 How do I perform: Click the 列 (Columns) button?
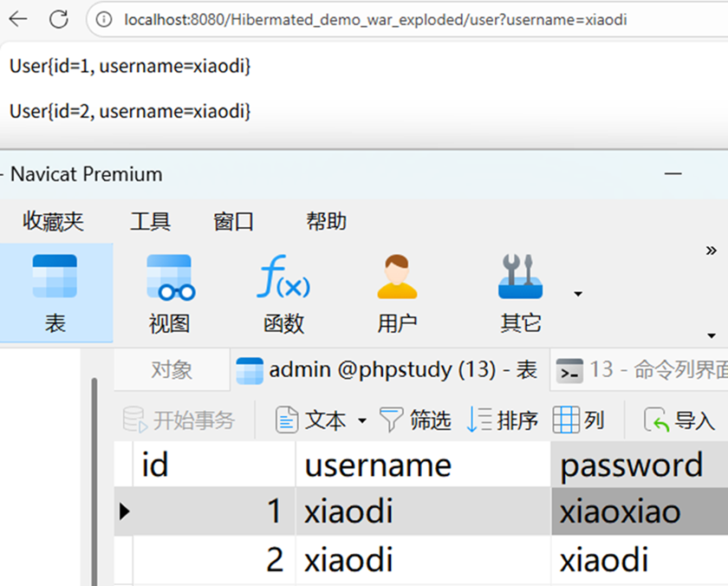tap(579, 420)
